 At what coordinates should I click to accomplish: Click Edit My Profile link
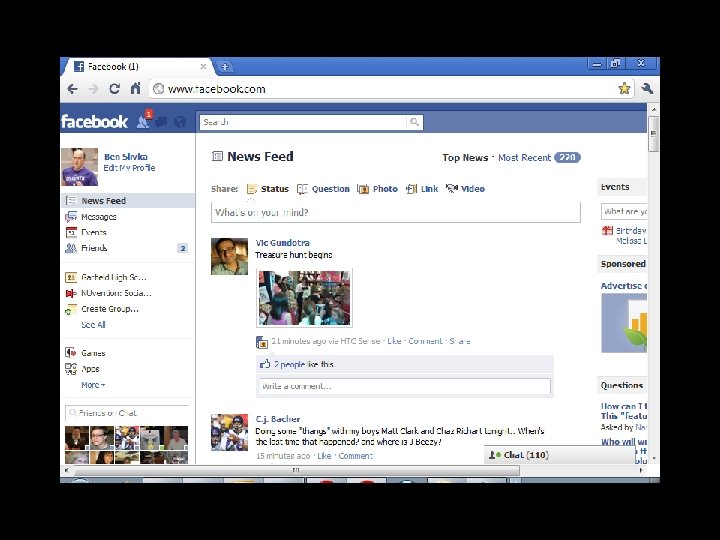tap(129, 168)
